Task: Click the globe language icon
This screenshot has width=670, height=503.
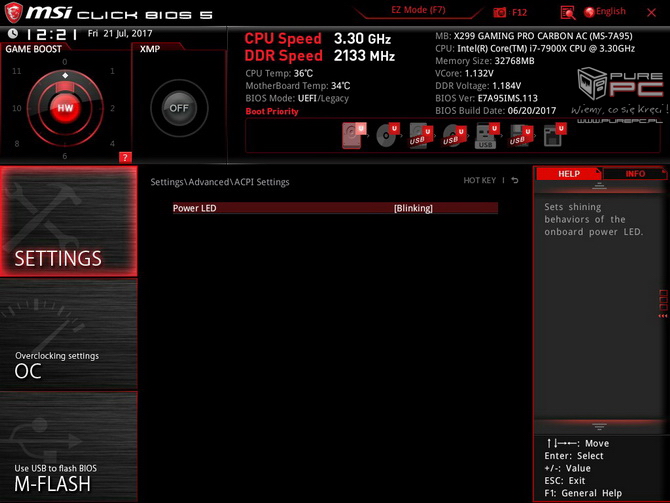Action: 589,12
